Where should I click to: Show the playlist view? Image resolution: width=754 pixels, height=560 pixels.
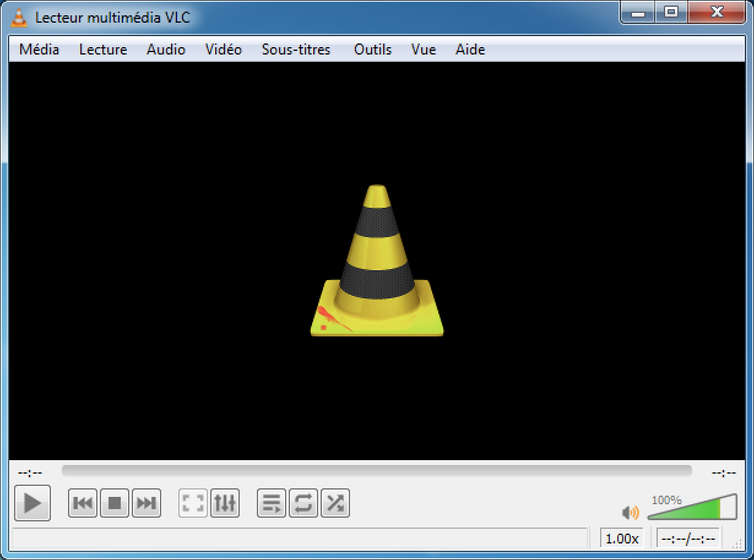click(x=272, y=504)
